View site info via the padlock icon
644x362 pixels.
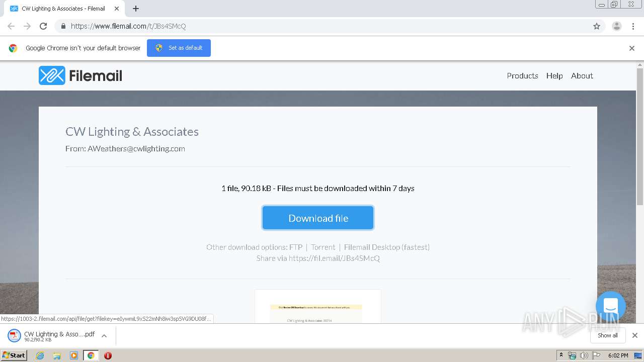pyautogui.click(x=63, y=26)
